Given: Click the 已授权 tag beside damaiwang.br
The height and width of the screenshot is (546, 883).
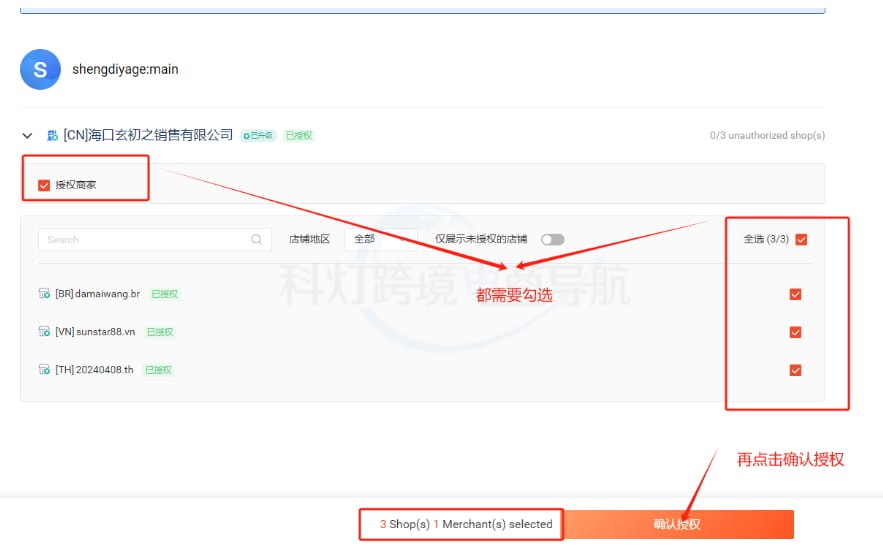Looking at the screenshot, I should tap(164, 294).
